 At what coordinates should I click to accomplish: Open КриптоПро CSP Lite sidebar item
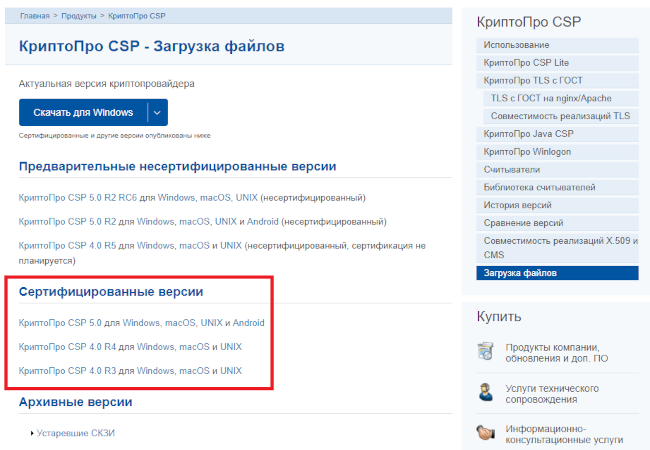[x=557, y=63]
